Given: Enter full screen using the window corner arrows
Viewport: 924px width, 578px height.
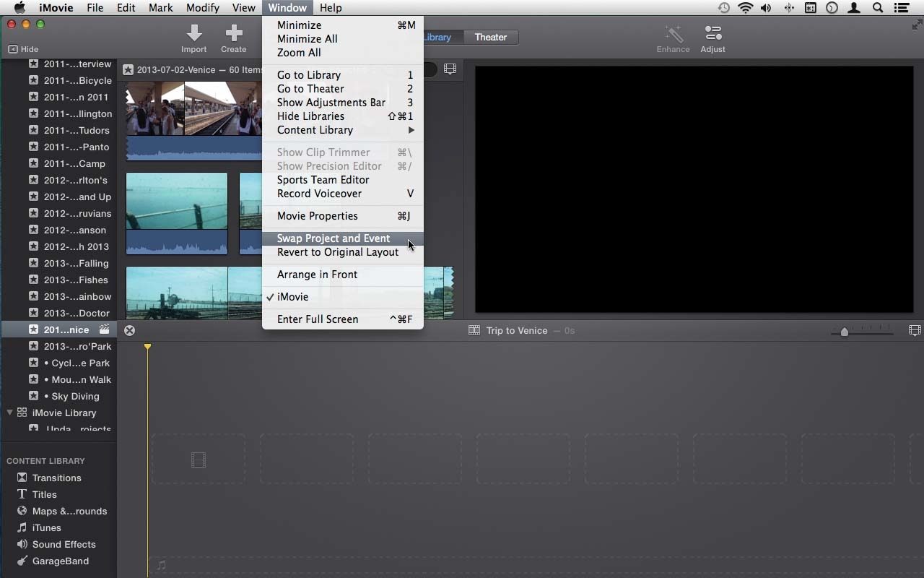Looking at the screenshot, I should pos(917,25).
